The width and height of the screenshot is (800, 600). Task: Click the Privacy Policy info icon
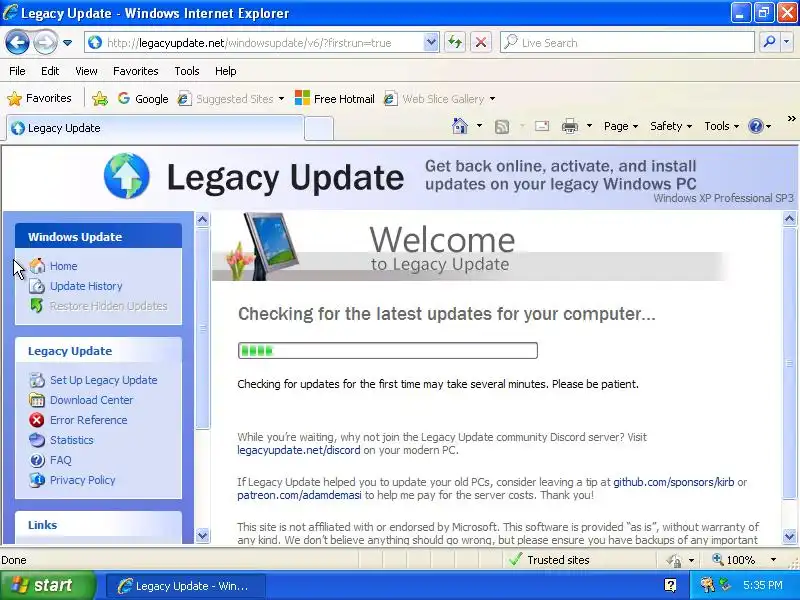(37, 480)
